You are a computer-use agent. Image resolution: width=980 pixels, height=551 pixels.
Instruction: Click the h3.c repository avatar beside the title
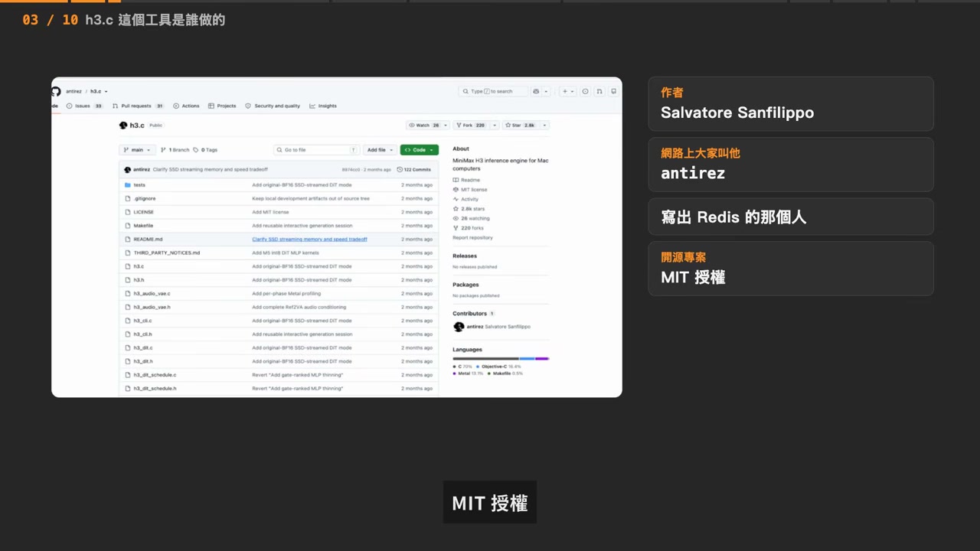pos(123,125)
